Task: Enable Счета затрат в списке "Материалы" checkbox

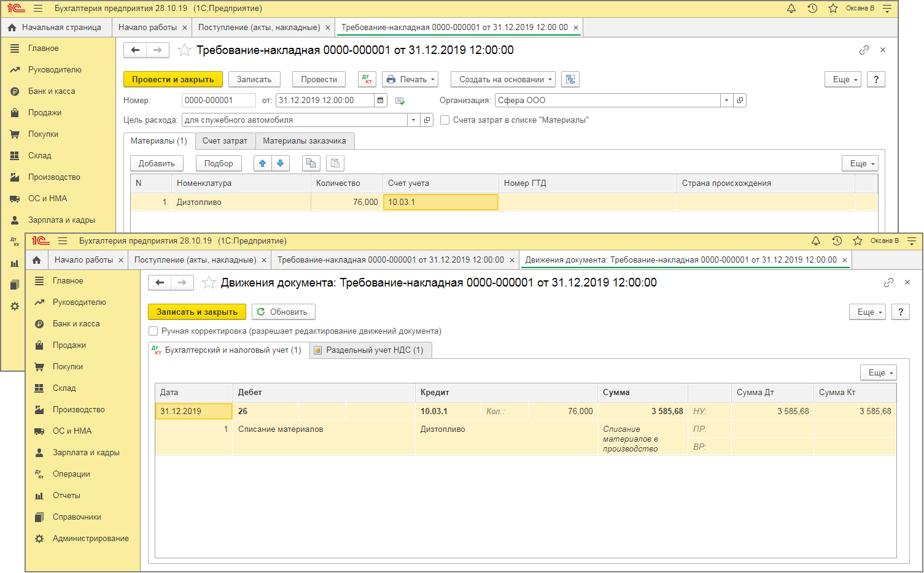Action: coord(445,120)
